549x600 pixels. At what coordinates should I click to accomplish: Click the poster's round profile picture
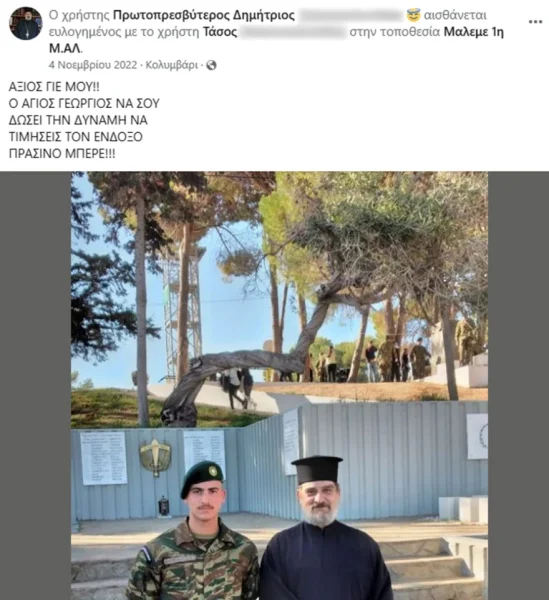tap(26, 23)
